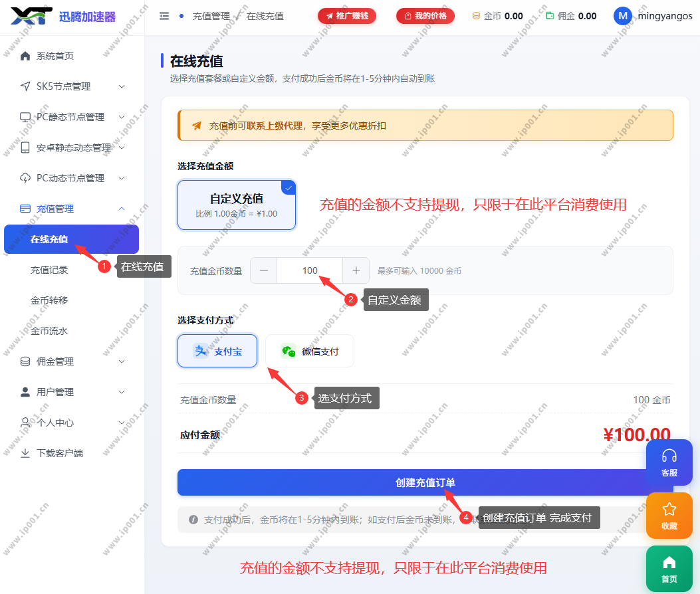The width and height of the screenshot is (700, 594).
Task: Click the 下载客户端 download icon
Action: click(x=25, y=453)
